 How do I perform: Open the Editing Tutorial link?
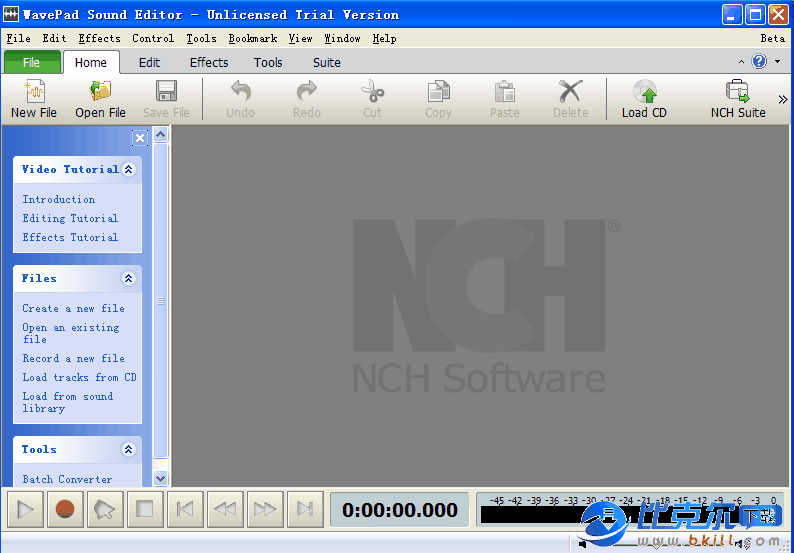tap(70, 218)
